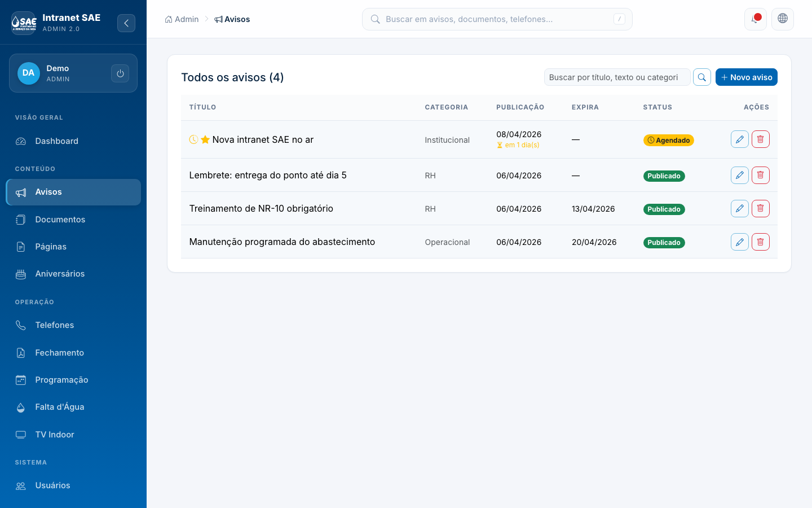Open Dashboard from the sidebar

point(73,141)
